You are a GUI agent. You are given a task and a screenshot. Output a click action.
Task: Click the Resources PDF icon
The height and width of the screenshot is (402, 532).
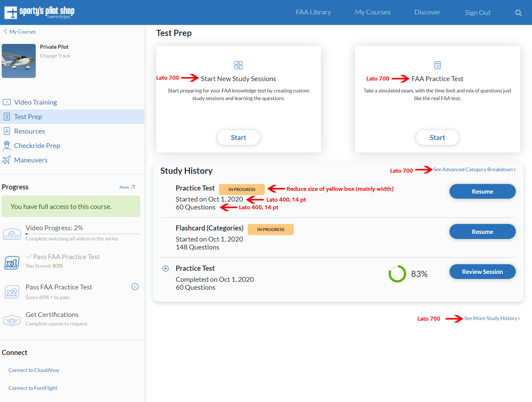coord(7,131)
